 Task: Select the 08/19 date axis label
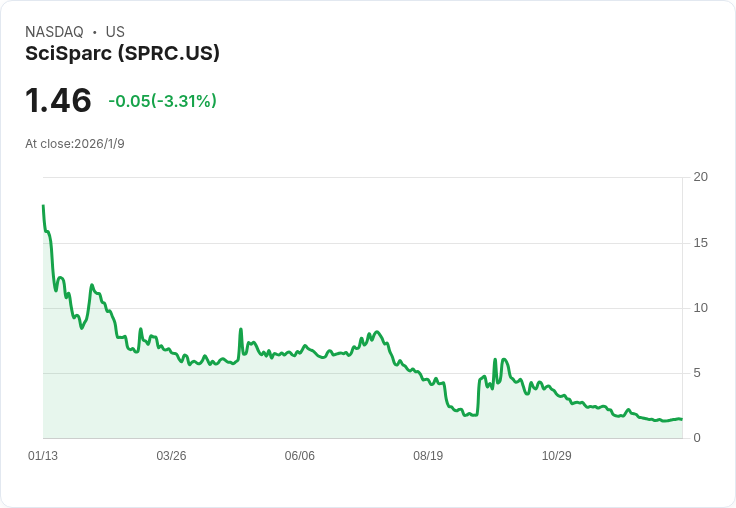tap(428, 456)
